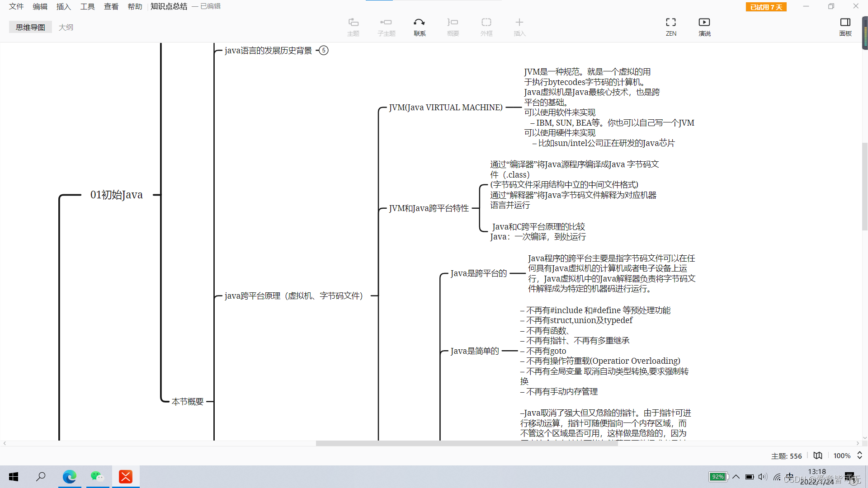Select the Java是简单的 node
Image resolution: width=868 pixels, height=488 pixels.
tap(475, 351)
